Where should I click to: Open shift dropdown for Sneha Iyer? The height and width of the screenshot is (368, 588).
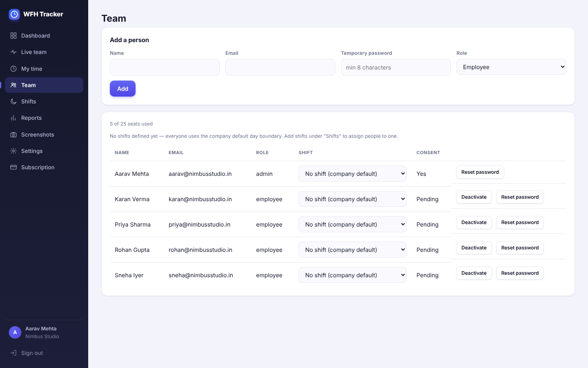352,275
